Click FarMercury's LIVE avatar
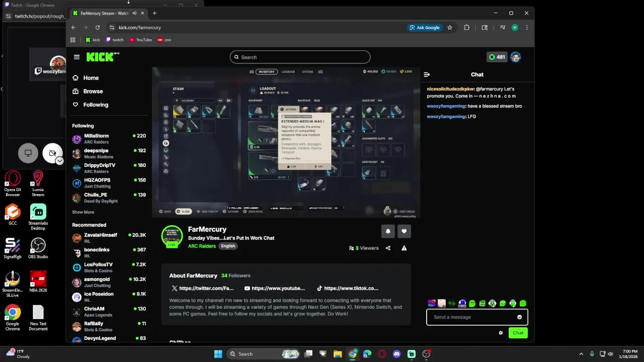 click(x=172, y=237)
